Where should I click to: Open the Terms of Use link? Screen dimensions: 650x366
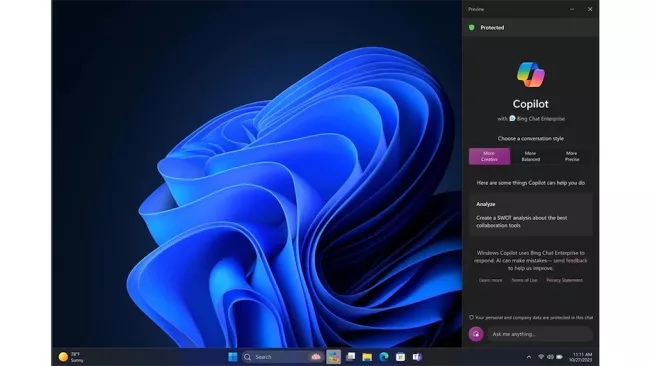click(524, 280)
